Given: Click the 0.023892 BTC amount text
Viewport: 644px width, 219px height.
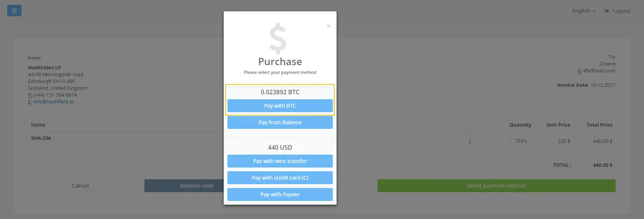Looking at the screenshot, I should coord(280,92).
